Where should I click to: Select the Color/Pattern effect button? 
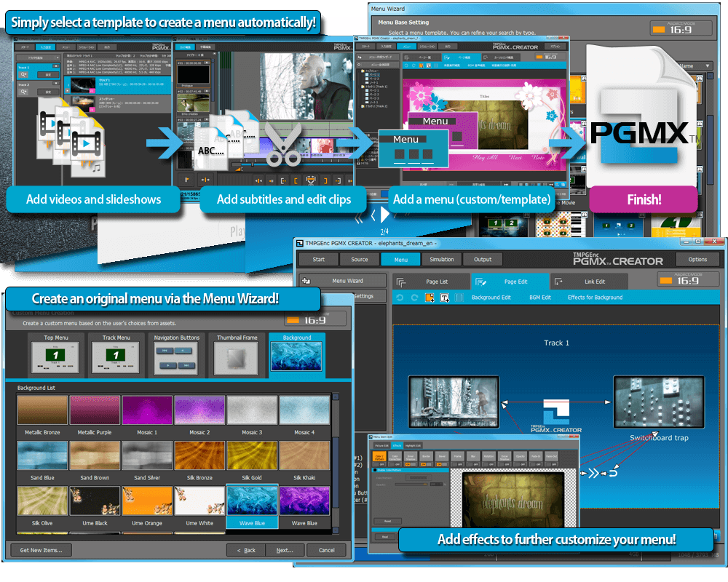tap(379, 457)
